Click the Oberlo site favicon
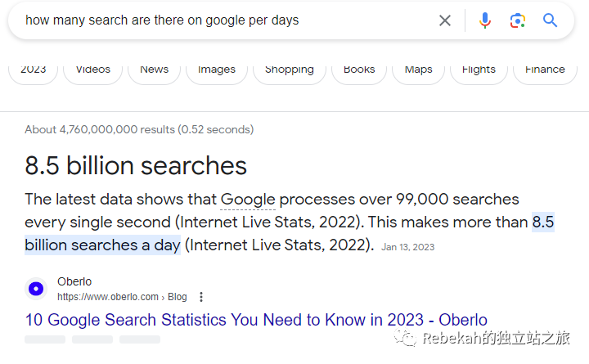 pos(36,289)
